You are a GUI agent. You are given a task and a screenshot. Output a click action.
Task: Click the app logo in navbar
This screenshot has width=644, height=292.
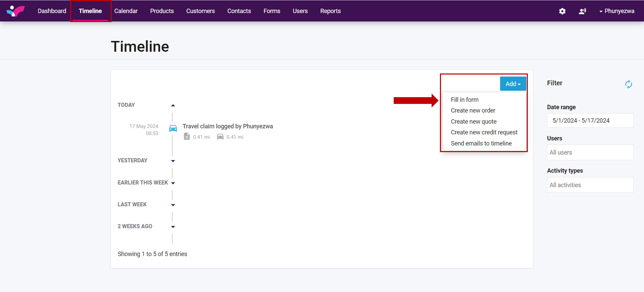click(16, 11)
